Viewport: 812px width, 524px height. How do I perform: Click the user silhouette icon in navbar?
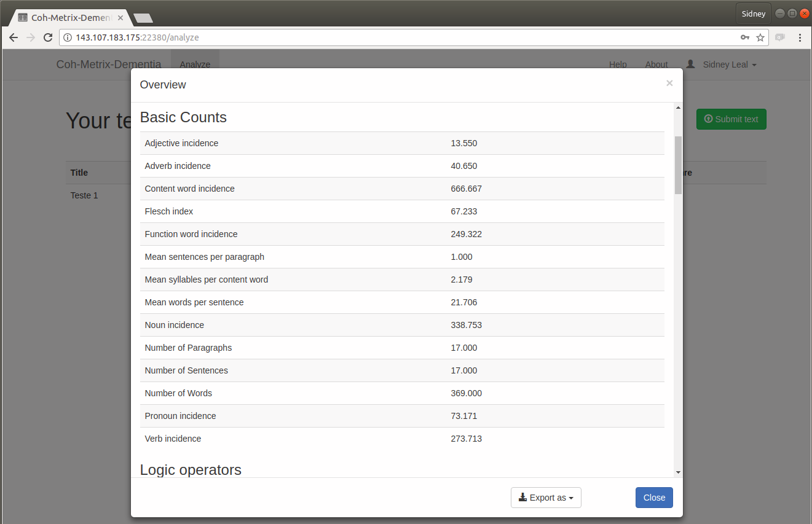click(690, 64)
